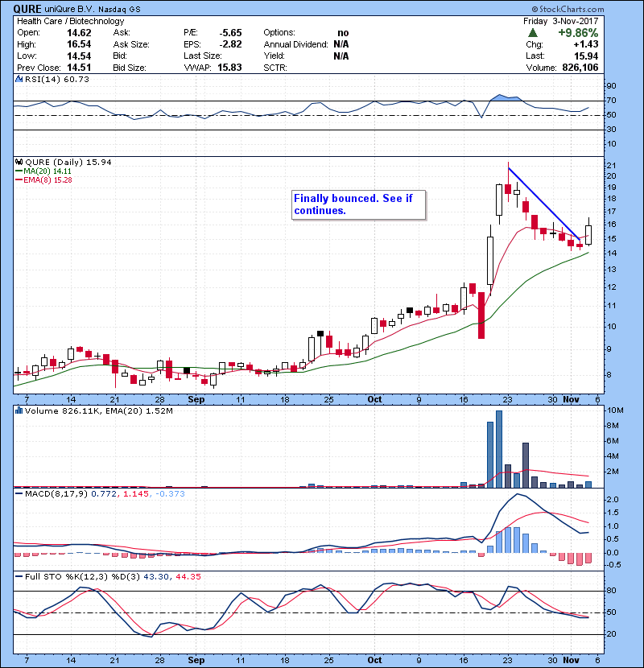The height and width of the screenshot is (668, 644).
Task: Click the tallest volume bar near Oct 23
Action: click(499, 449)
